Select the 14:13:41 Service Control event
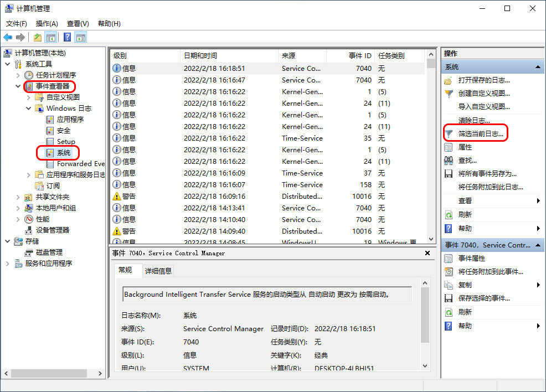The width and height of the screenshot is (546, 392). tap(268, 208)
